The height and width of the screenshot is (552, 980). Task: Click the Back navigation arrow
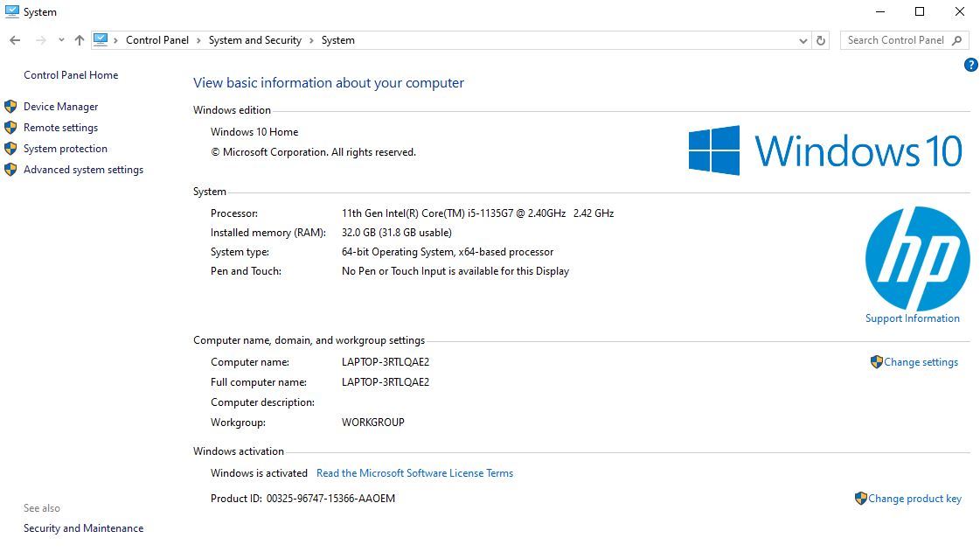click(15, 40)
